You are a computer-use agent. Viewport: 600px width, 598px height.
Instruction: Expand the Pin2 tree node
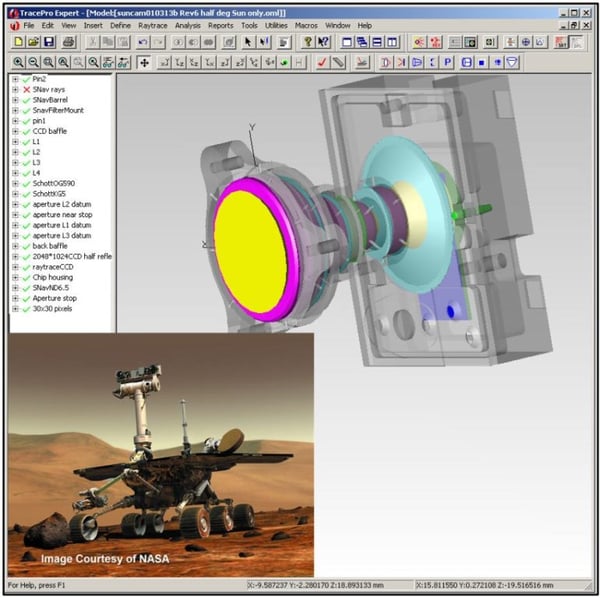15,79
